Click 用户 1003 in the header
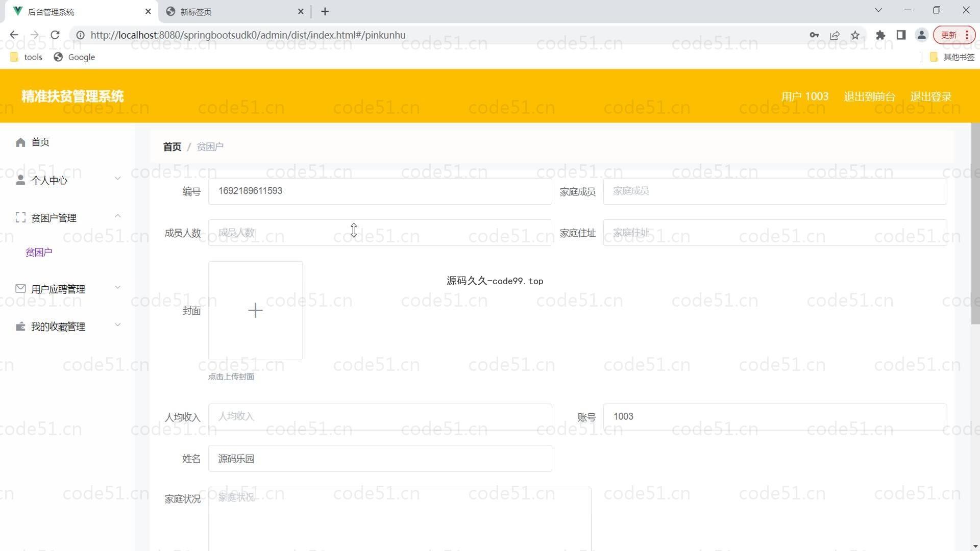980x551 pixels. (x=804, y=96)
